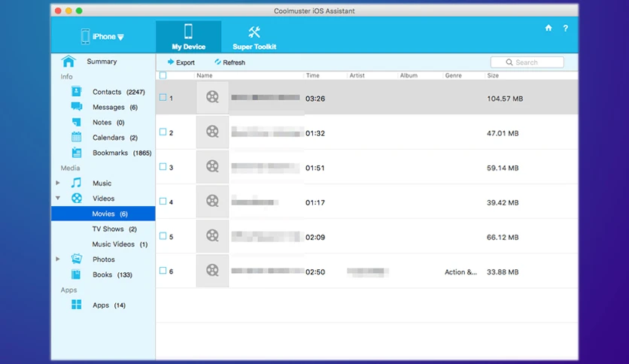
Task: Select the Messages speech bubble icon
Action: click(x=76, y=107)
